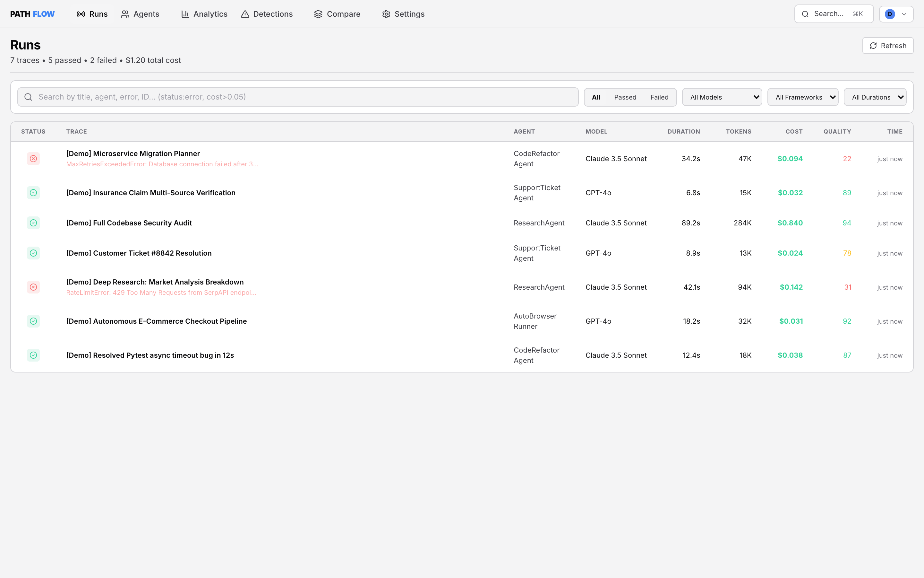Image resolution: width=924 pixels, height=578 pixels.
Task: Click the MaxRetriesExceededError message text
Action: coord(162,164)
